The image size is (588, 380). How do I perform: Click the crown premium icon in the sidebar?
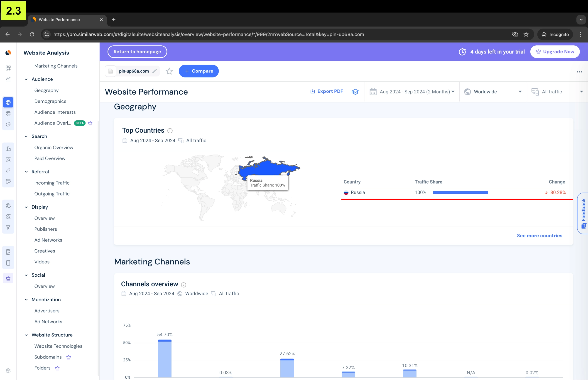[x=8, y=278]
